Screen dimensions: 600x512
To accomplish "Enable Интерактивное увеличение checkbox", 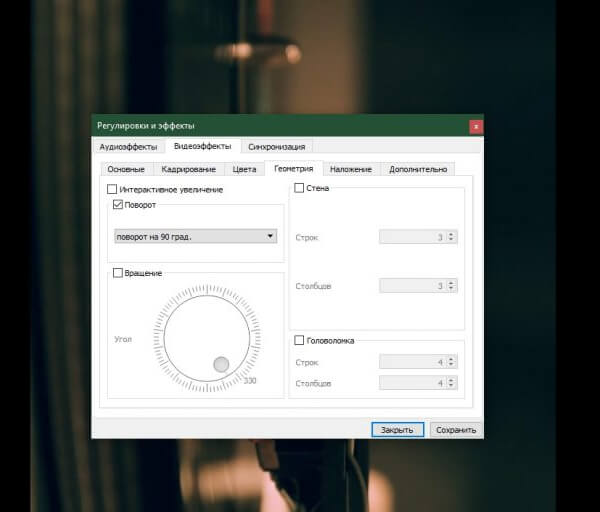I will 112,189.
